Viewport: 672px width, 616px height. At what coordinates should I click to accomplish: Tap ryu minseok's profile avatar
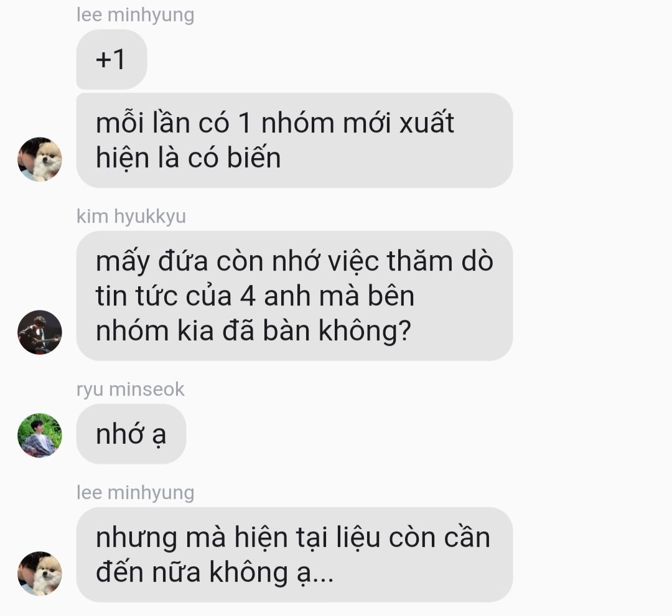[39, 435]
